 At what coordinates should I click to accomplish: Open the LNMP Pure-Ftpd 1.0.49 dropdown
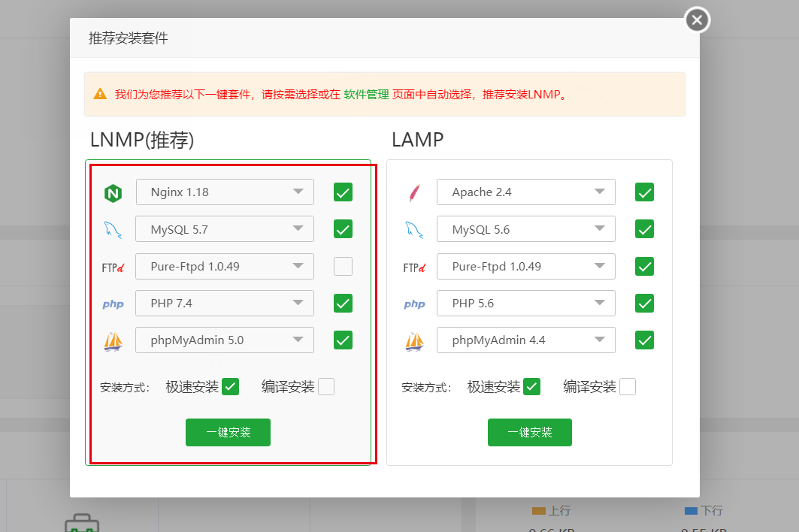coord(225,266)
